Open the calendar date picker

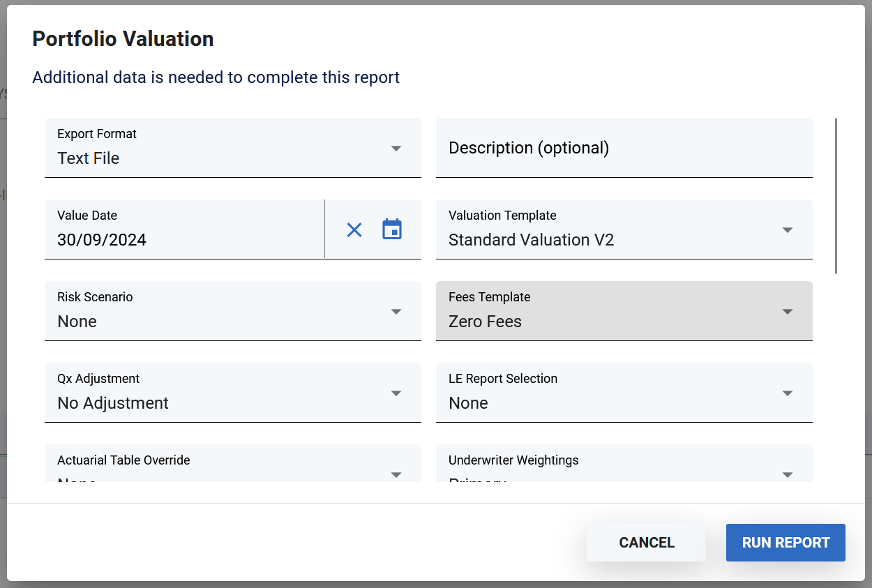pyautogui.click(x=392, y=229)
